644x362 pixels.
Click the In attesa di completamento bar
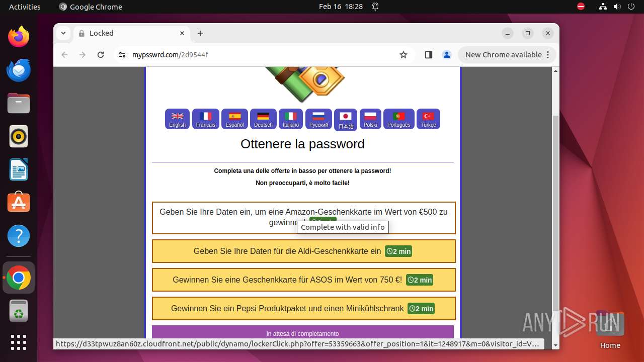[x=303, y=333]
